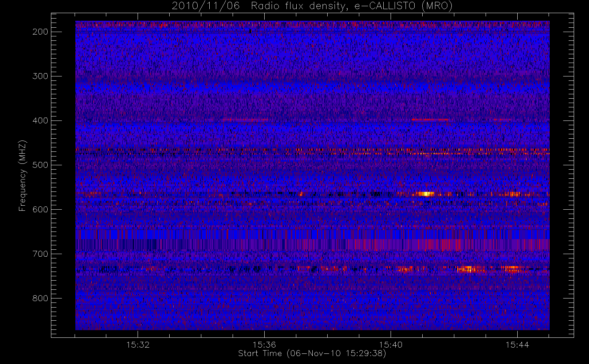Click the 500 frequency tick label
This screenshot has height=364, width=589.
40,165
